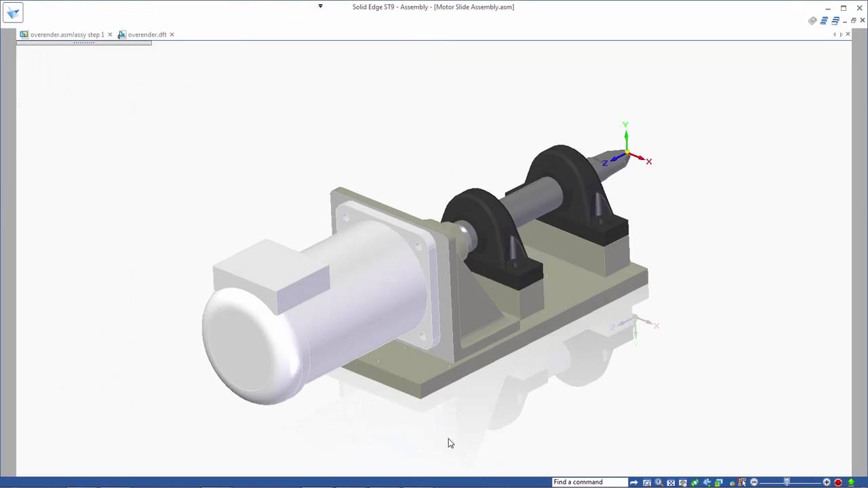Click the green upload arrow icon

[851, 483]
